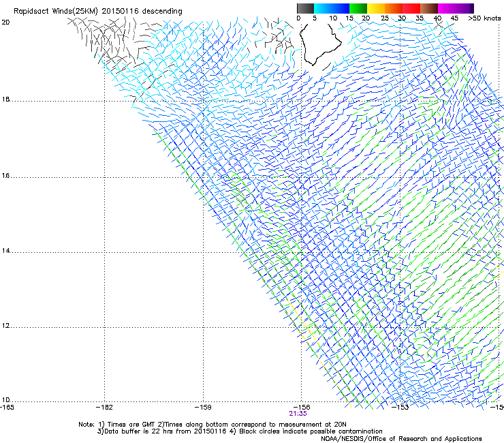The width and height of the screenshot is (504, 443).
Task: Click the latitude label '18'
Action: point(5,99)
